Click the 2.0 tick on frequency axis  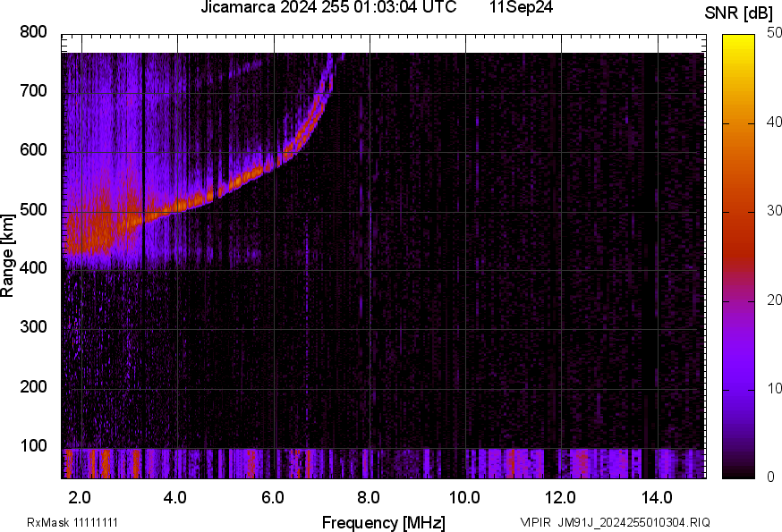tap(81, 496)
